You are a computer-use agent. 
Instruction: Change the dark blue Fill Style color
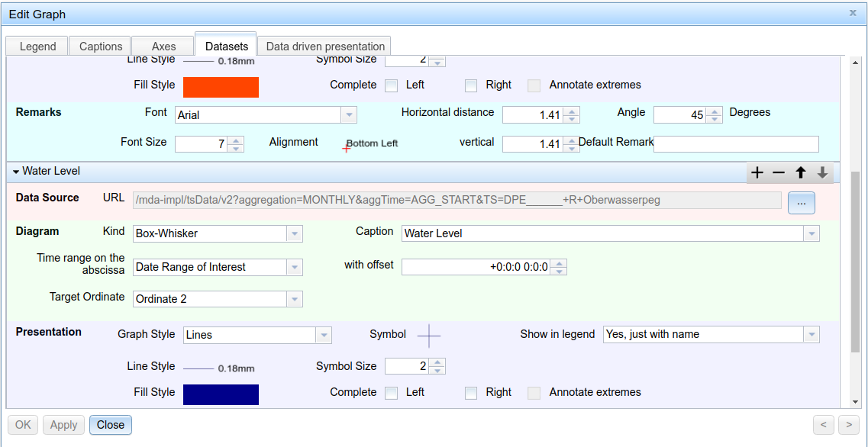point(221,395)
